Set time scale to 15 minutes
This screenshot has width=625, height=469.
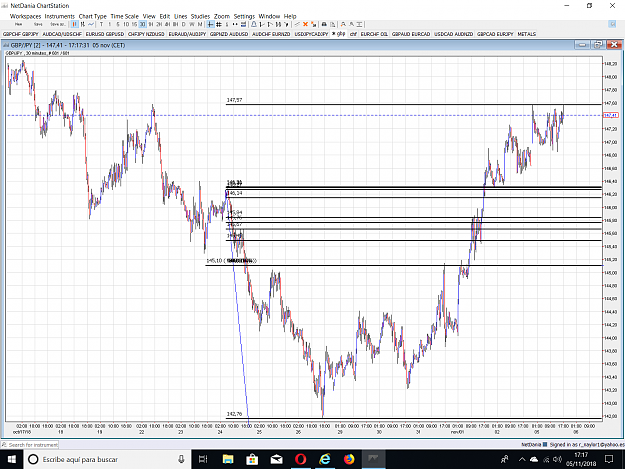pyautogui.click(x=134, y=24)
